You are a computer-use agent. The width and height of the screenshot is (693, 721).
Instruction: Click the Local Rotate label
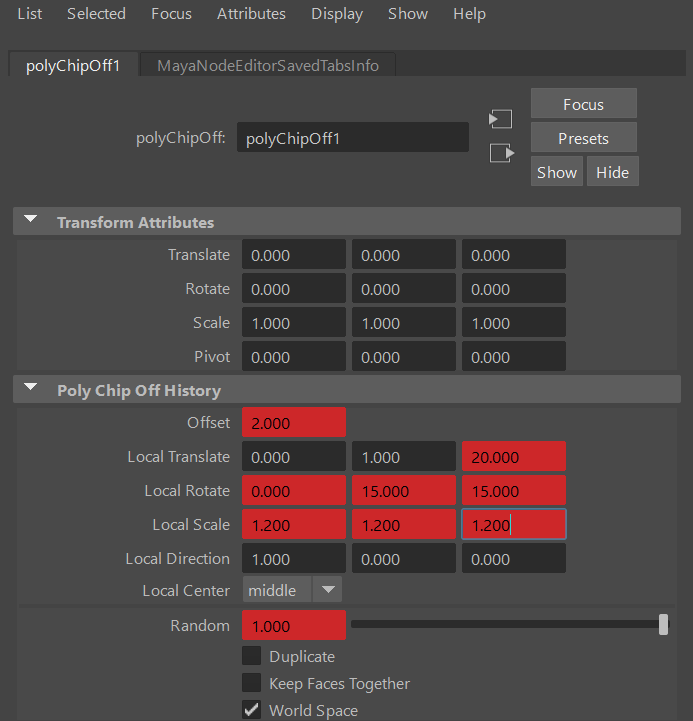(187, 491)
